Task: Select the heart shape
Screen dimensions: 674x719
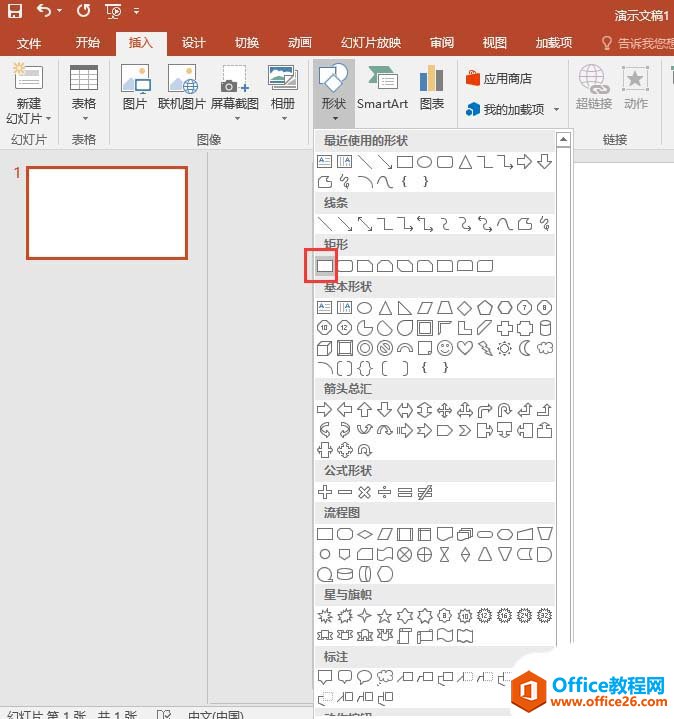Action: pyautogui.click(x=464, y=348)
